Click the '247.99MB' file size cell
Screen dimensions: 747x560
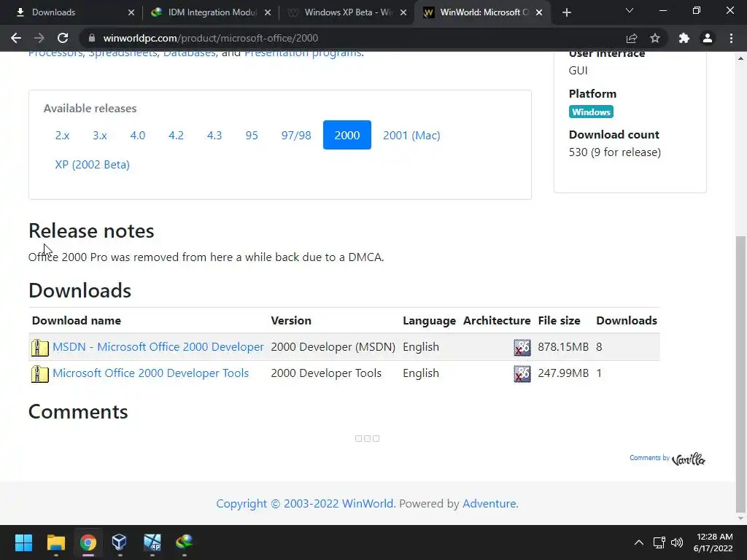pyautogui.click(x=563, y=373)
